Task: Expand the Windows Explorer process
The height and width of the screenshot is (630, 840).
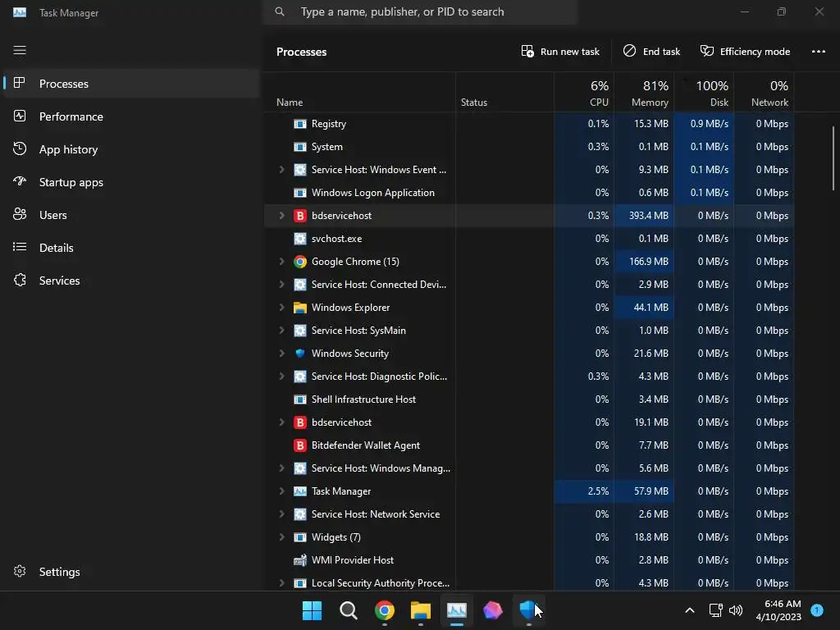Action: pos(282,308)
